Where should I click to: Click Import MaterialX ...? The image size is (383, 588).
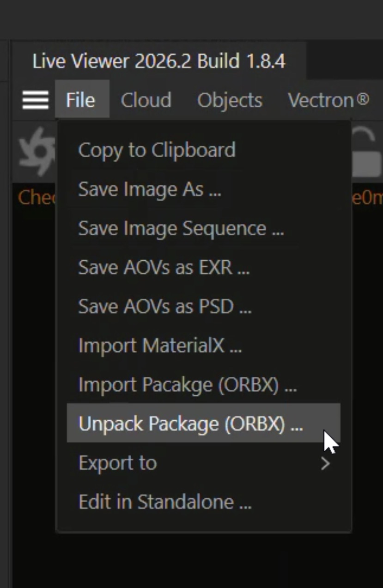[x=160, y=345]
